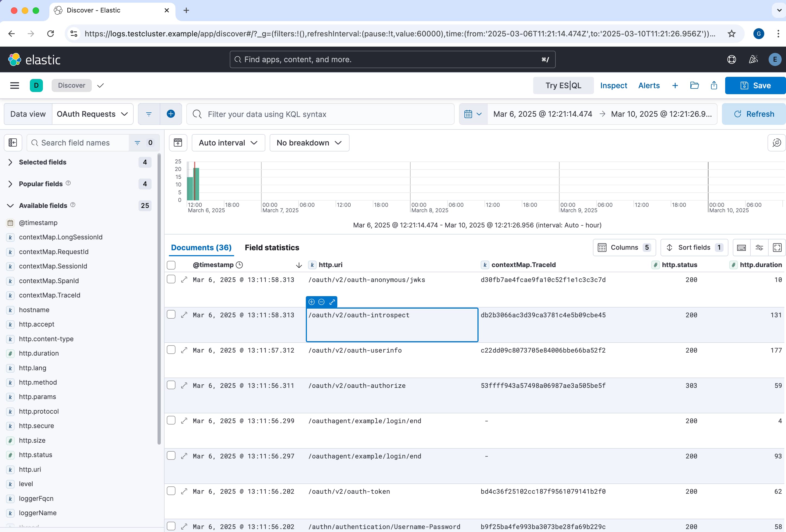Screen dimensions: 786x532
Task: Open the chart in Lens via magnifier icon
Action: 776,142
